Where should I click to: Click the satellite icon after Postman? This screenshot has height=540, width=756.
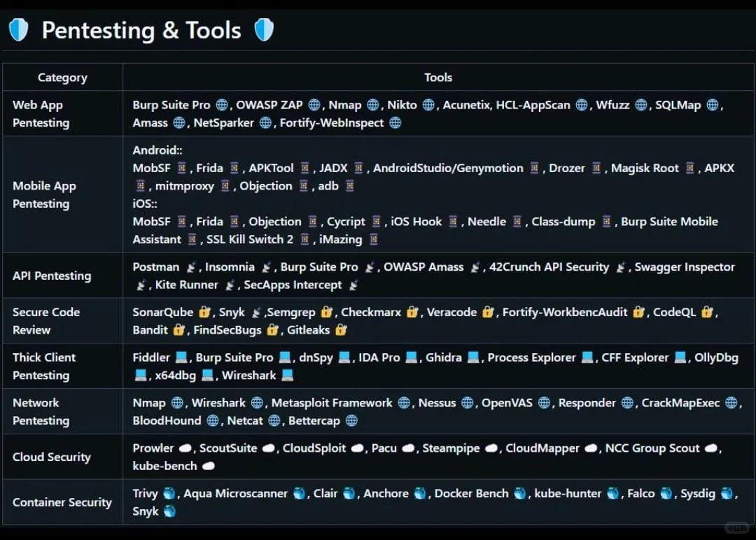point(191,267)
